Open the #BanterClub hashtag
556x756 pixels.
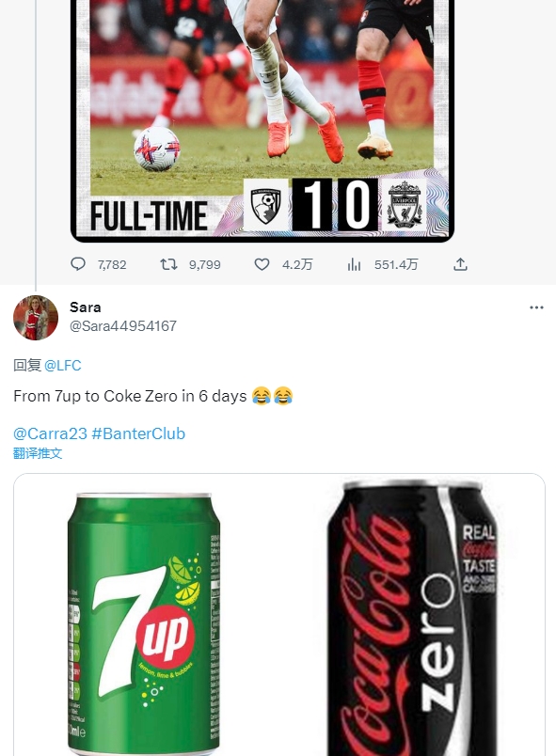click(138, 433)
